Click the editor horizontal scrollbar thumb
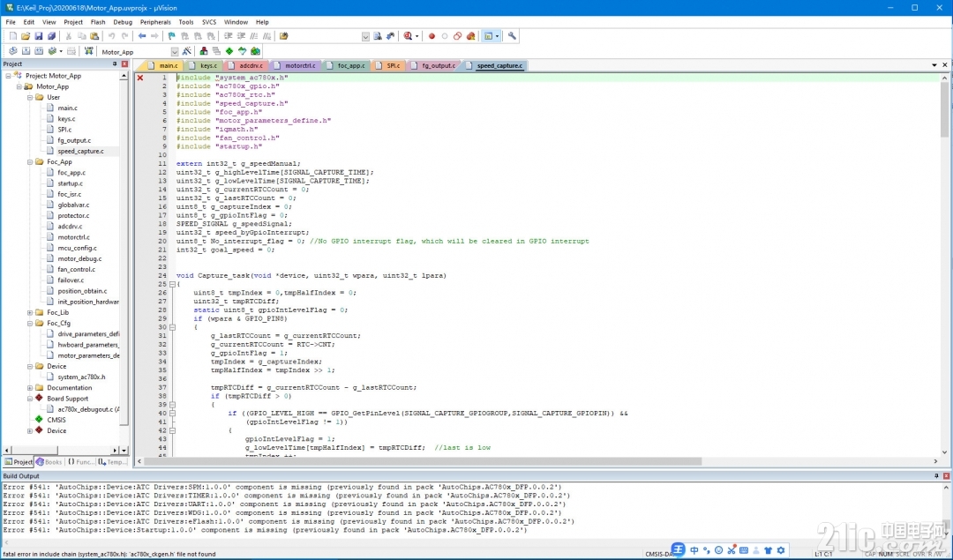Image resolution: width=953 pixels, height=560 pixels. tap(423, 461)
